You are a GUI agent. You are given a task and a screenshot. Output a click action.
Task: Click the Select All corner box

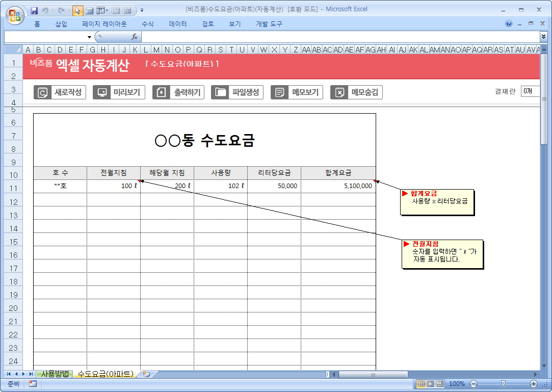tap(13, 49)
